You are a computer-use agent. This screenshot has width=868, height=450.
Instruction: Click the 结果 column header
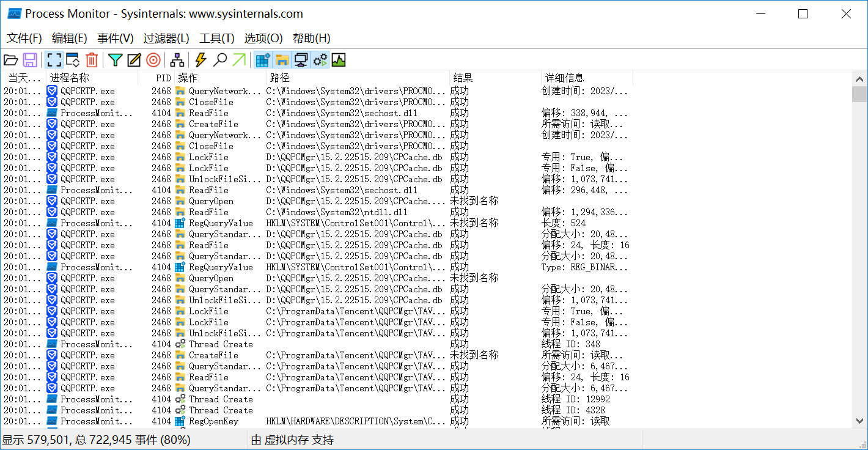point(496,78)
